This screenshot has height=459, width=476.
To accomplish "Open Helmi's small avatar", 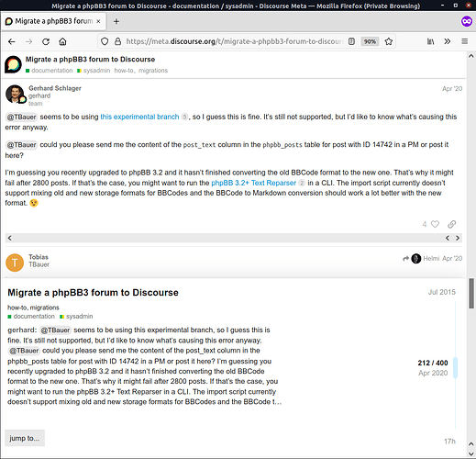I will [x=416, y=259].
